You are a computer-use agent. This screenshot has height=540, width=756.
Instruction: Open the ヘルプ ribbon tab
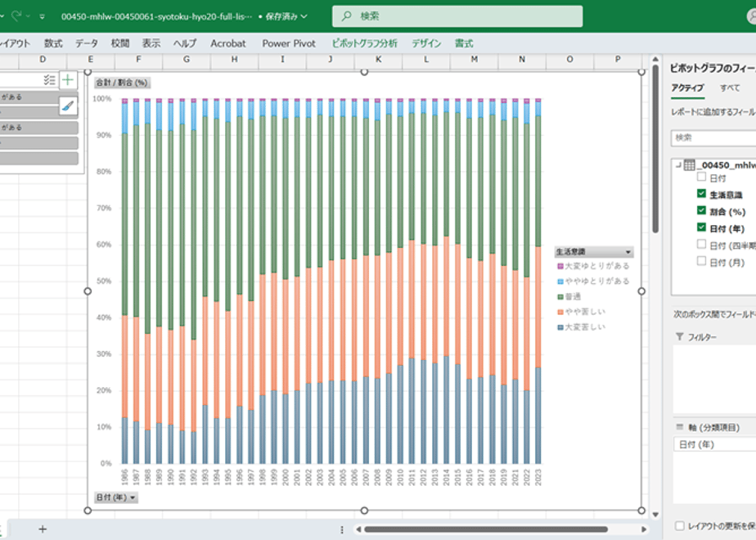[x=185, y=43]
